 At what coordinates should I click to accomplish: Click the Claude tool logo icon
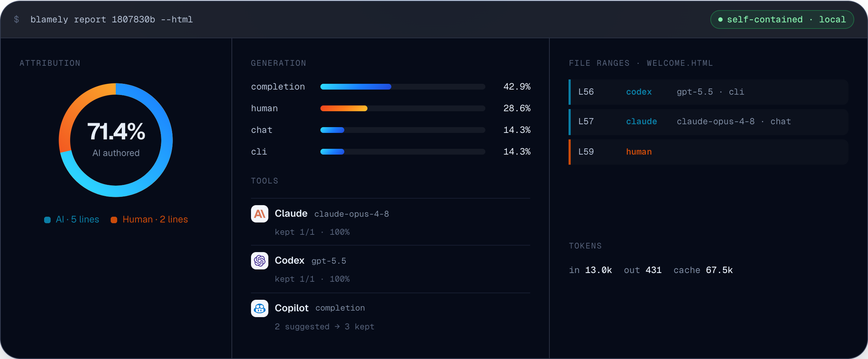[260, 214]
